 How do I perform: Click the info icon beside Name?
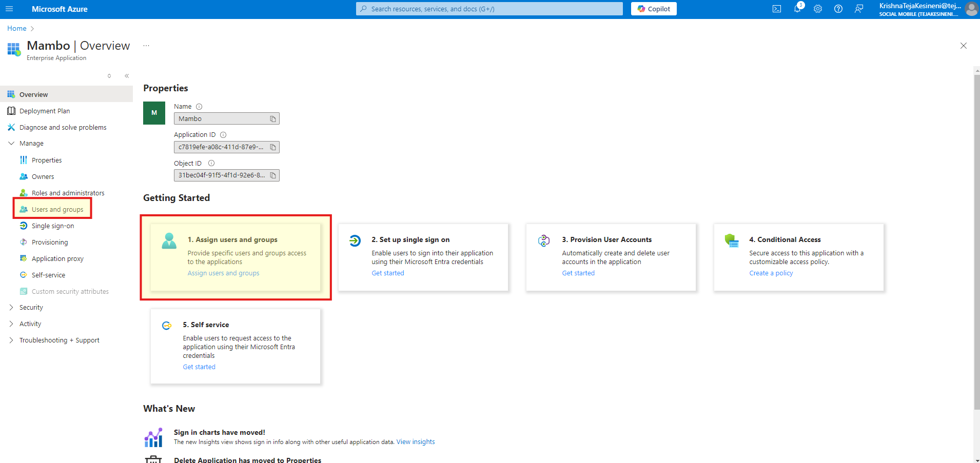[199, 107]
